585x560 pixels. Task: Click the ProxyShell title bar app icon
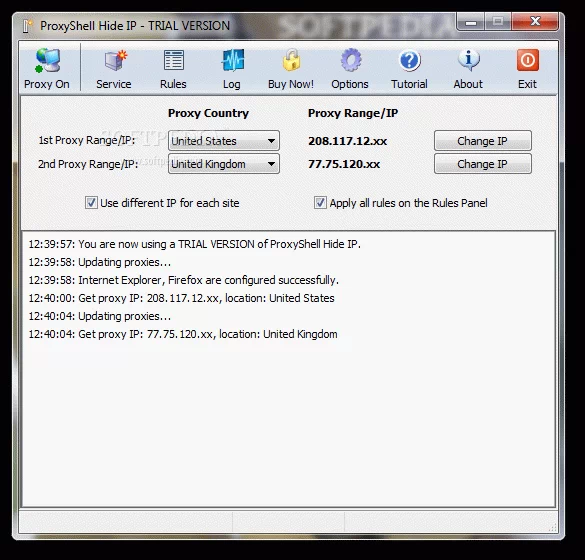coord(28,26)
